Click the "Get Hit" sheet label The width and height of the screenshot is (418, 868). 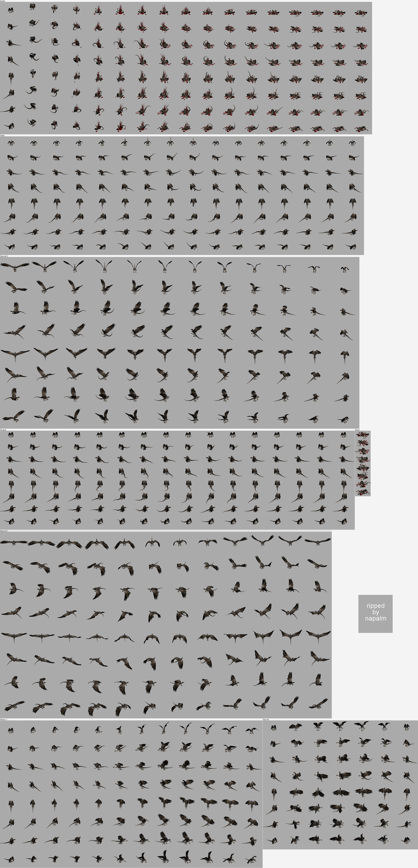(x=266, y=719)
